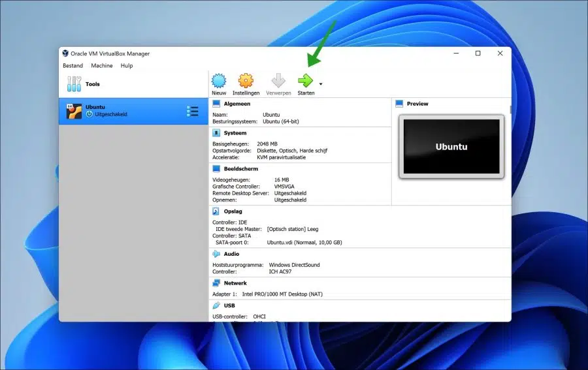
Task: Click the 2048 MB memory value
Action: point(267,144)
